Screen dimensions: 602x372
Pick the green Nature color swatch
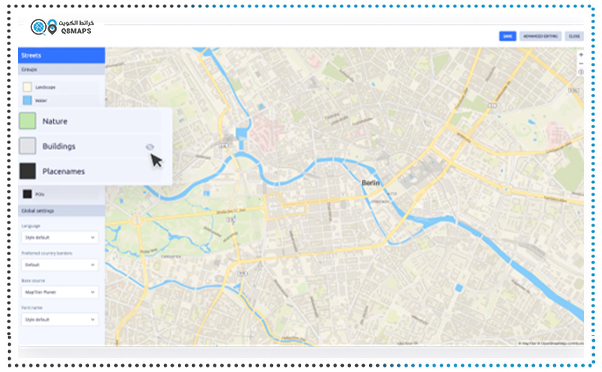click(28, 121)
